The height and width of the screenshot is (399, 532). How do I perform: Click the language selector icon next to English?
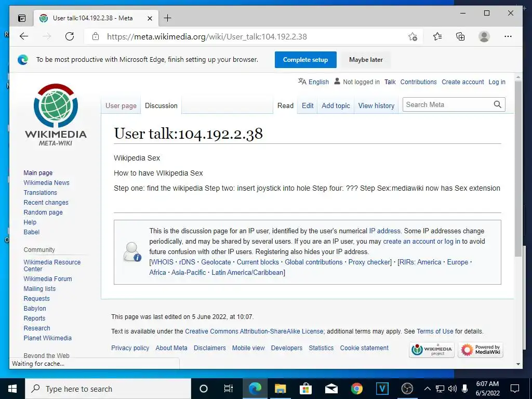pyautogui.click(x=302, y=82)
